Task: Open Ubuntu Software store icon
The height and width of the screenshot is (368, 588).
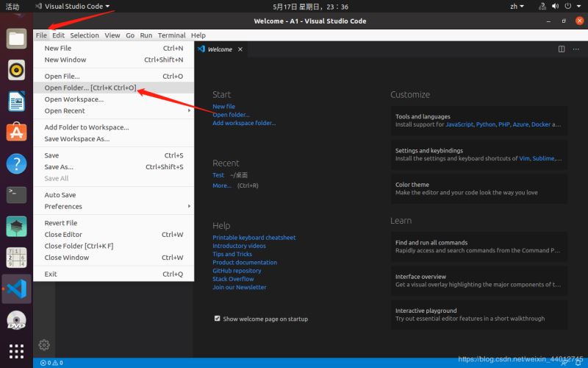Action: click(x=16, y=132)
